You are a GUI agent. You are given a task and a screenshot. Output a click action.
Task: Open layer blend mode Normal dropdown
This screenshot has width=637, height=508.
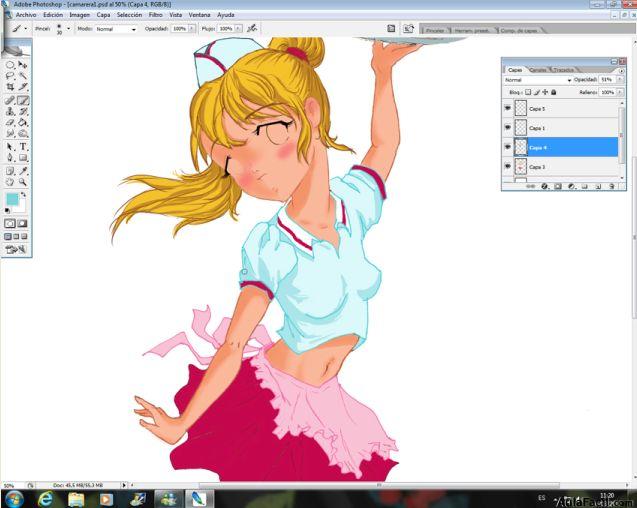pos(538,80)
